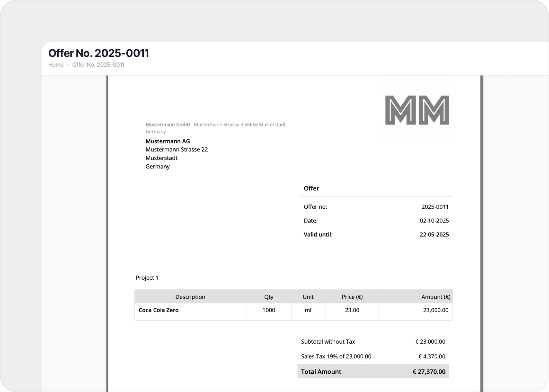Click the Sales Tax 19% line

pyautogui.click(x=373, y=356)
